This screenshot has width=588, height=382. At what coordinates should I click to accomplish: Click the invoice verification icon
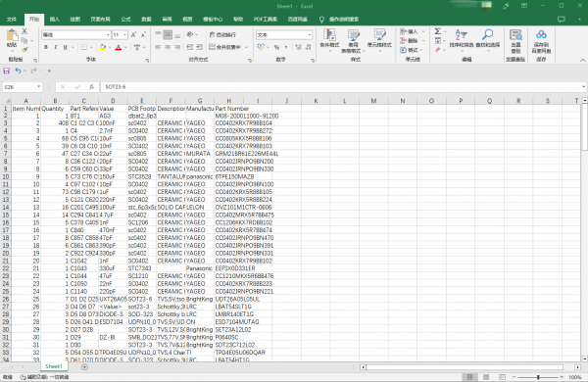click(x=516, y=35)
